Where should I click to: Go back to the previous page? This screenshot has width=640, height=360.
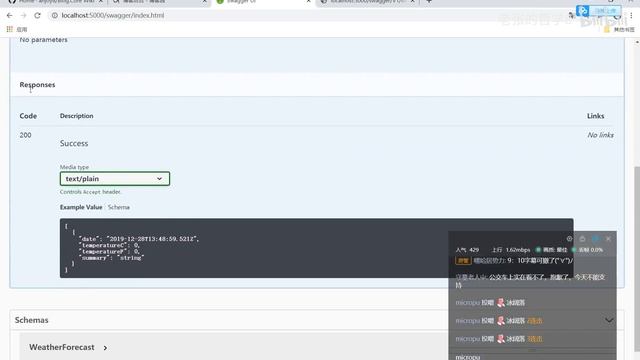(x=9, y=16)
